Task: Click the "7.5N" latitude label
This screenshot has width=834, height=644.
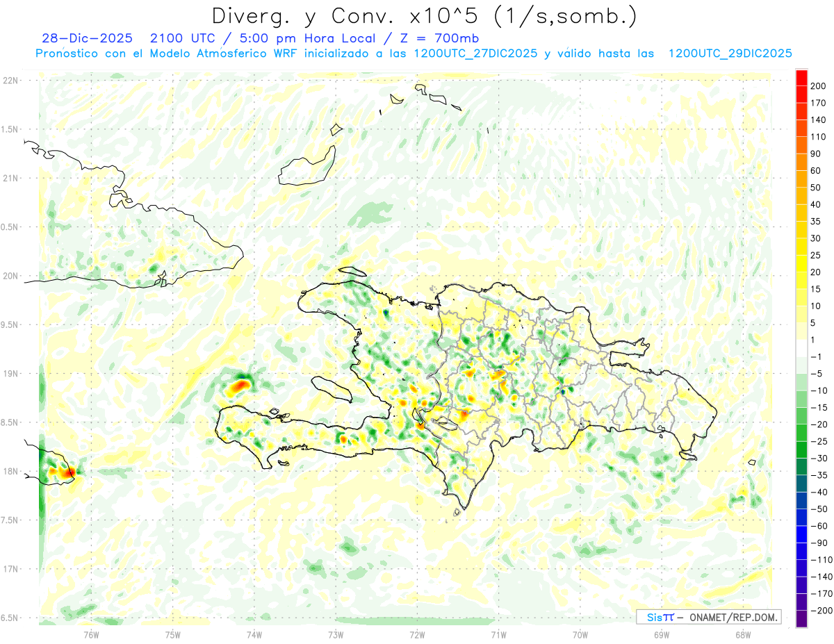Action: coord(10,520)
